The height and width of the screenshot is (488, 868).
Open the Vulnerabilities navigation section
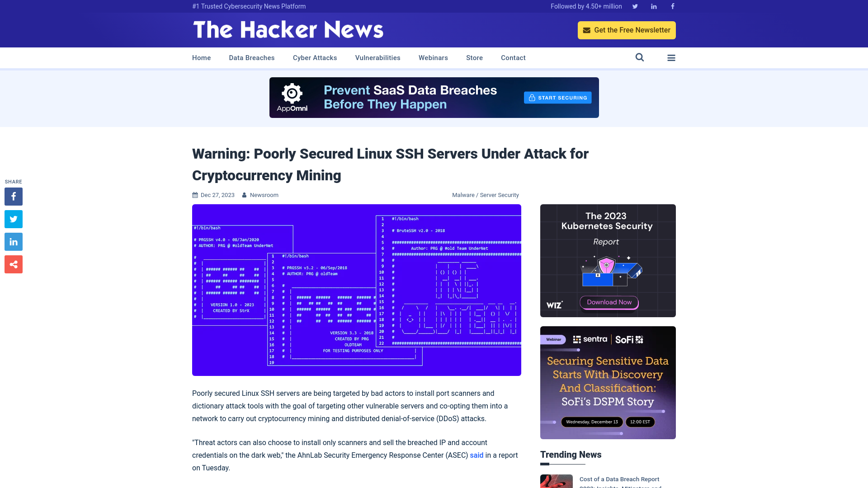tap(377, 58)
